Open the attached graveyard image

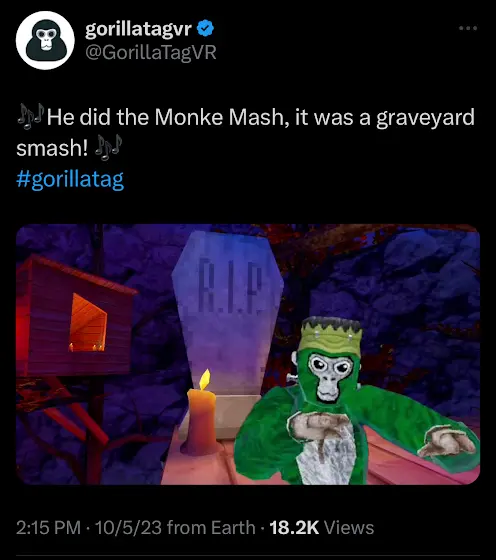[248, 354]
